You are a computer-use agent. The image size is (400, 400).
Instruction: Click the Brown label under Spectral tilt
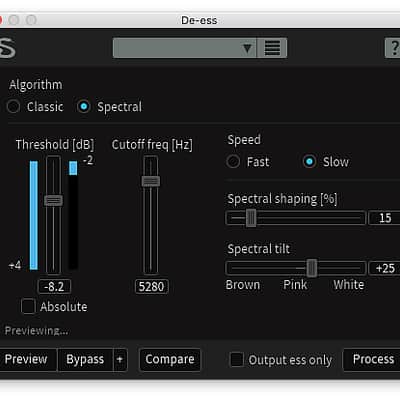243,285
